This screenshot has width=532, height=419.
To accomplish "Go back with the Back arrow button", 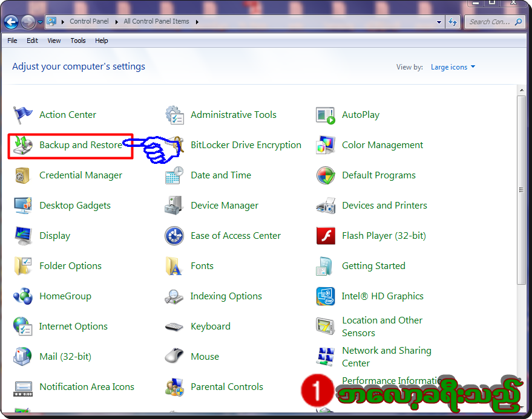I will point(11,22).
